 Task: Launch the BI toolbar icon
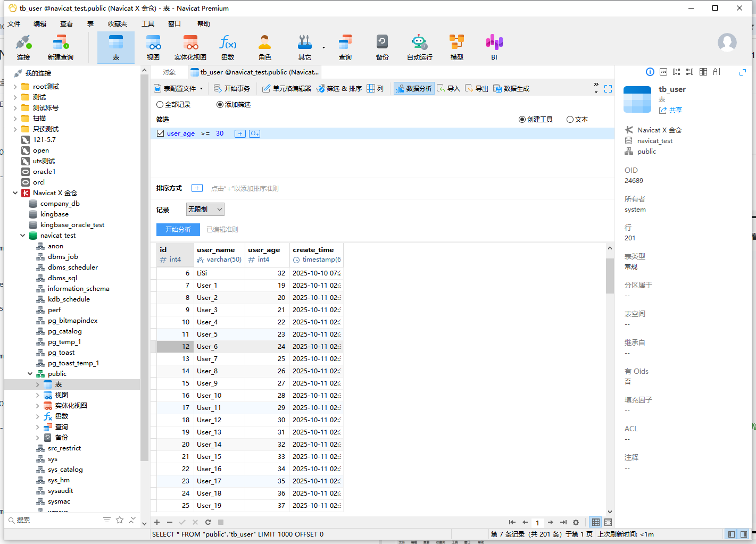(x=494, y=48)
